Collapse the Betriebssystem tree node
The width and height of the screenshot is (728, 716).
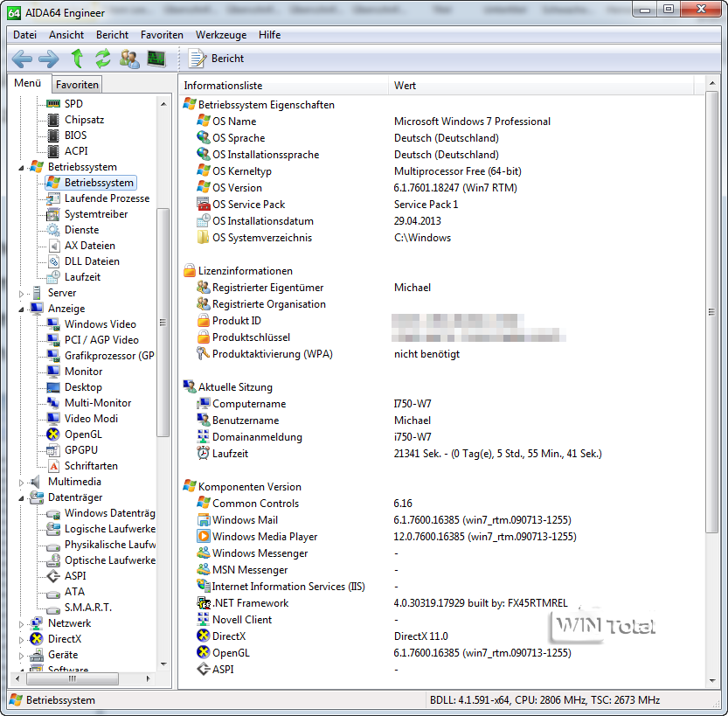pos(22,167)
